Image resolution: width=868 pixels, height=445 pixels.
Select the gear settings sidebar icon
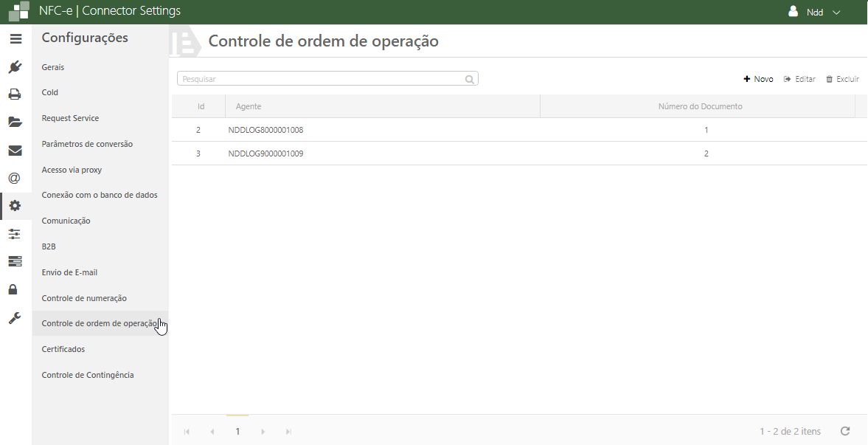coord(15,206)
